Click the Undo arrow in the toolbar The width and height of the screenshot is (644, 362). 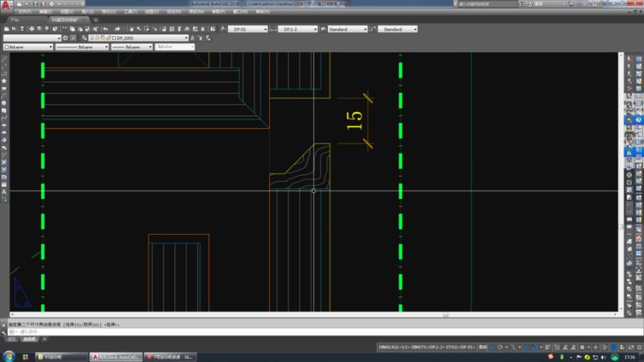tap(107, 29)
